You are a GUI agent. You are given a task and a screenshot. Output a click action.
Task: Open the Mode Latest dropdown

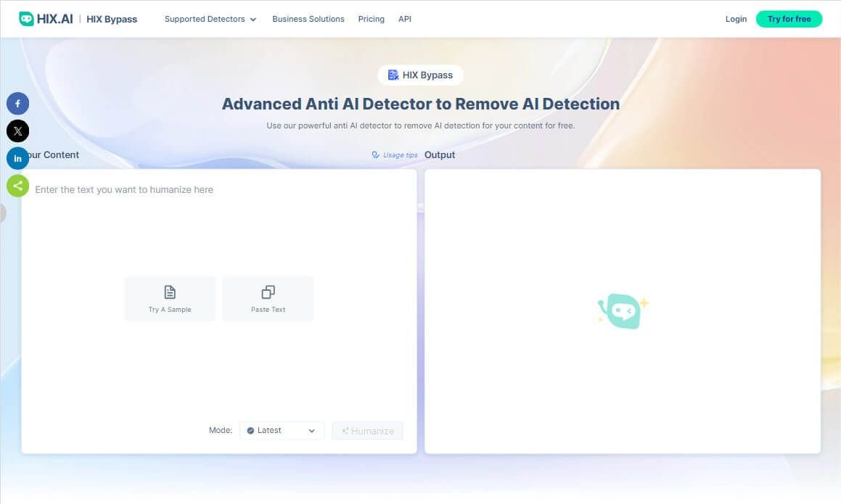pyautogui.click(x=282, y=430)
